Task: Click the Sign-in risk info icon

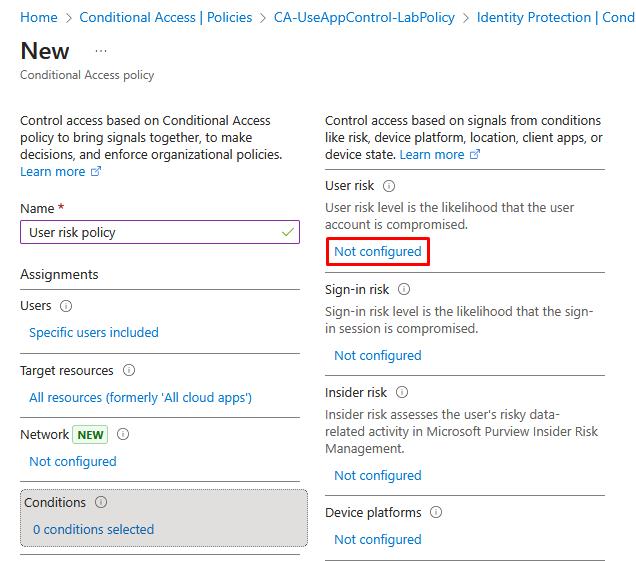Action: click(x=404, y=290)
